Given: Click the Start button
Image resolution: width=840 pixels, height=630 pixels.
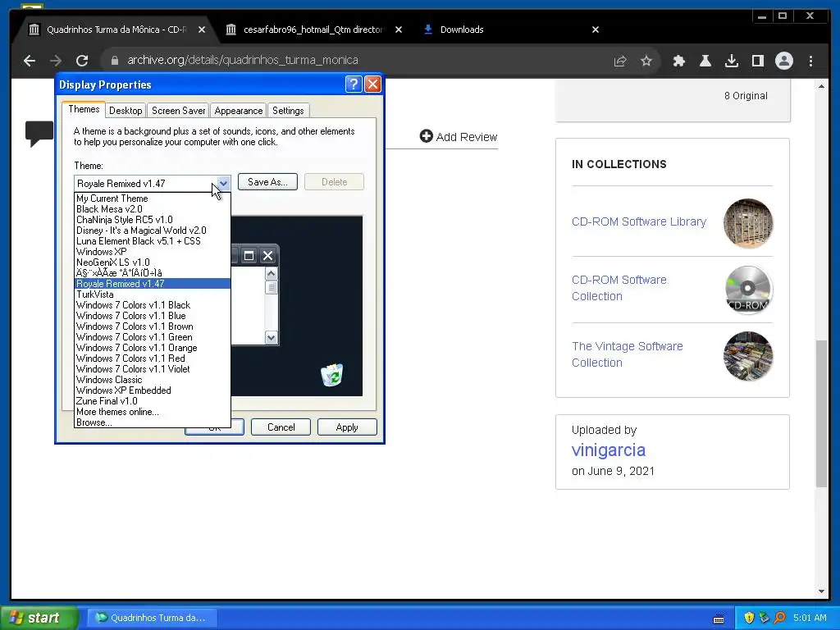Looking at the screenshot, I should point(39,618).
